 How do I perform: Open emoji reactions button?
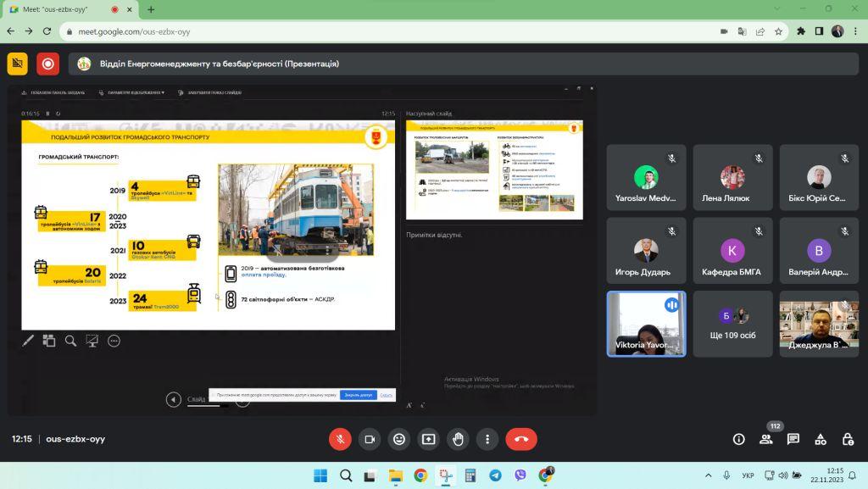click(x=398, y=439)
